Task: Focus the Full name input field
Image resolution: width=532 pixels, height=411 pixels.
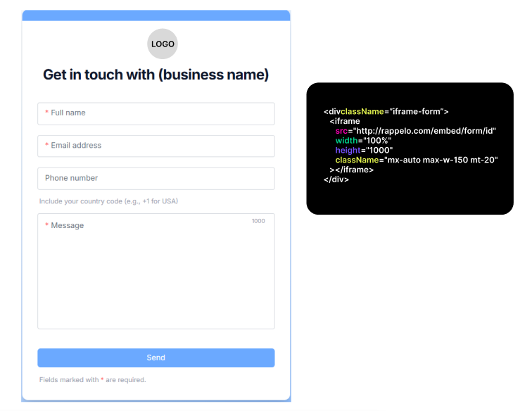Action: pos(156,114)
